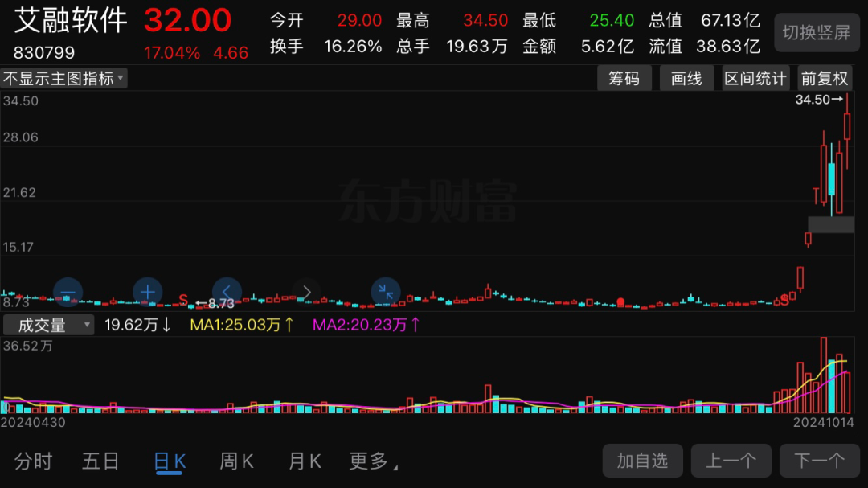Click the cyan candlestick in the recent rally
The height and width of the screenshot is (488, 868).
832,179
